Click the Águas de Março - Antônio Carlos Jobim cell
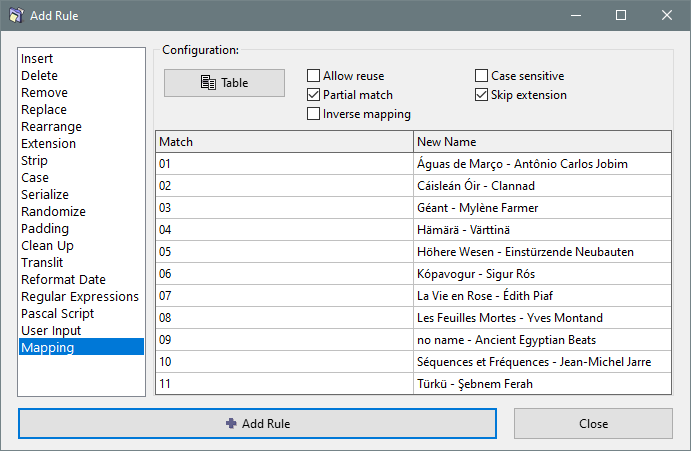The height and width of the screenshot is (451, 691). 542,164
